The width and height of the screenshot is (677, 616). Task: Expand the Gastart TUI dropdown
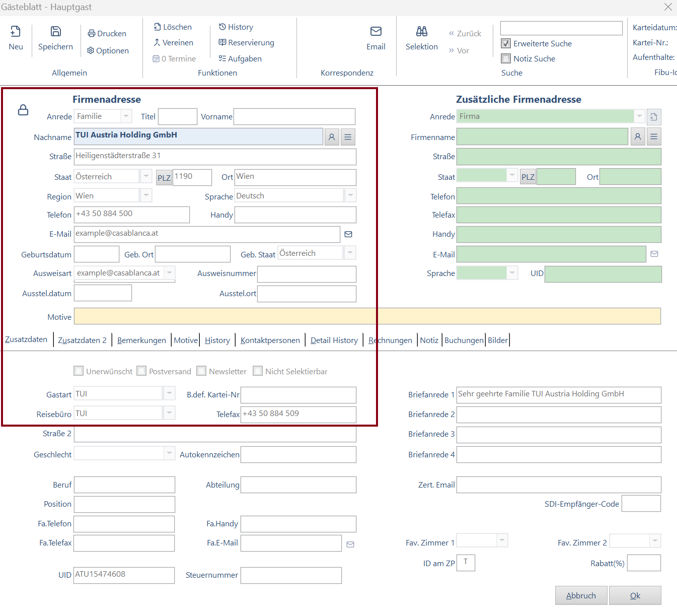169,393
